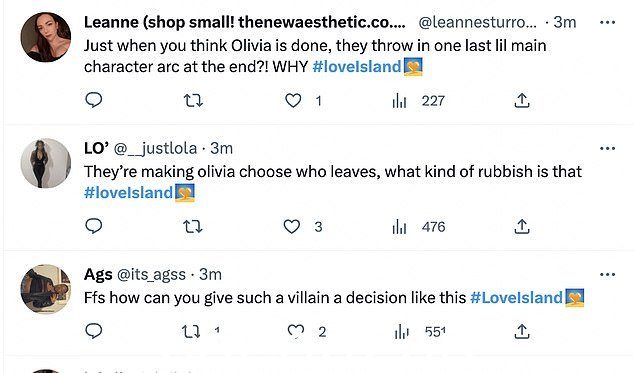The image size is (634, 373).
Task: Reply to Ags villain tweet
Action: coord(94,331)
